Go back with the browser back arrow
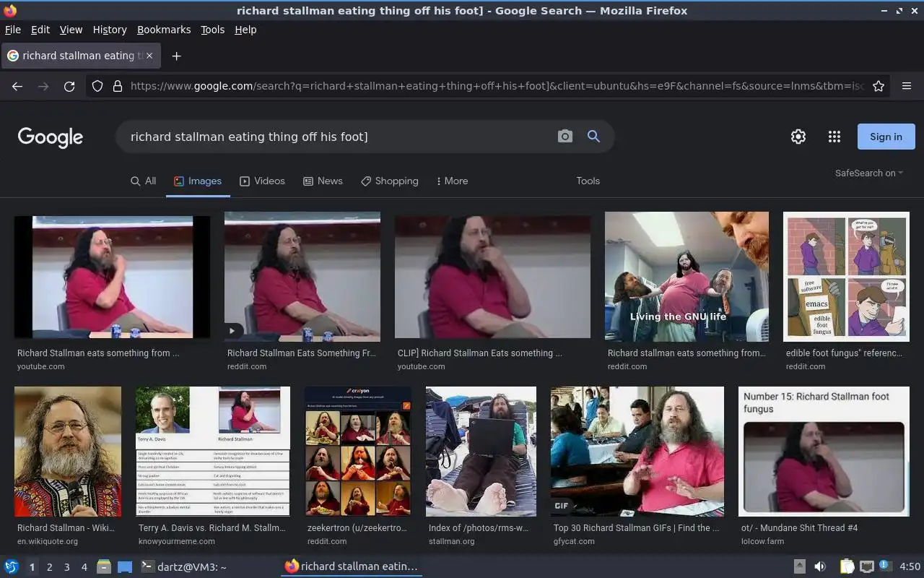This screenshot has width=924, height=578. pos(17,86)
